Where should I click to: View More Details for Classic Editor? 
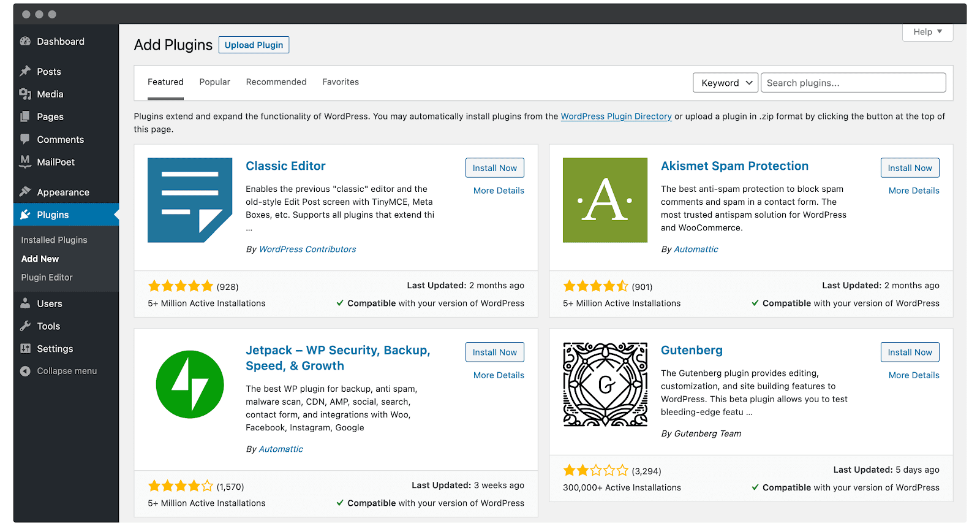[499, 191]
